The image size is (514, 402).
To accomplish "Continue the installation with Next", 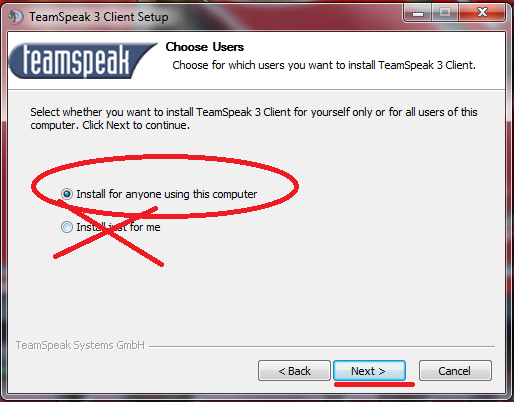I will tap(369, 370).
